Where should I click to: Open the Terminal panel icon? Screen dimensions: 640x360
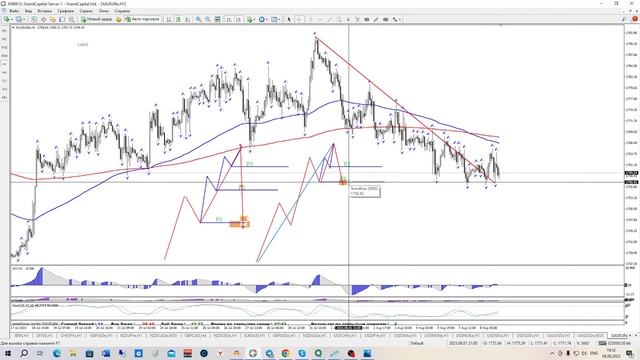coord(62,19)
